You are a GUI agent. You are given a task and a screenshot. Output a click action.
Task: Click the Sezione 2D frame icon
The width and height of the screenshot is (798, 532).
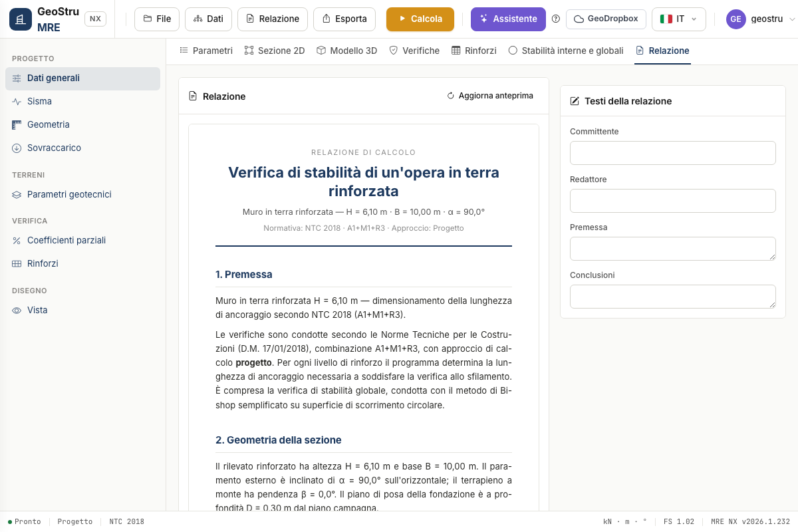click(x=249, y=51)
